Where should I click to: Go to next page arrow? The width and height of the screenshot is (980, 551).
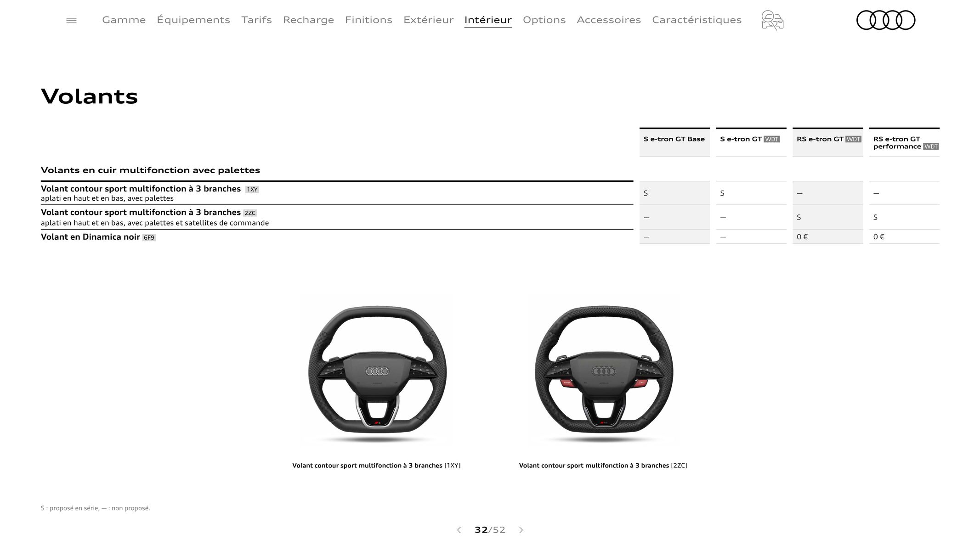coord(521,530)
